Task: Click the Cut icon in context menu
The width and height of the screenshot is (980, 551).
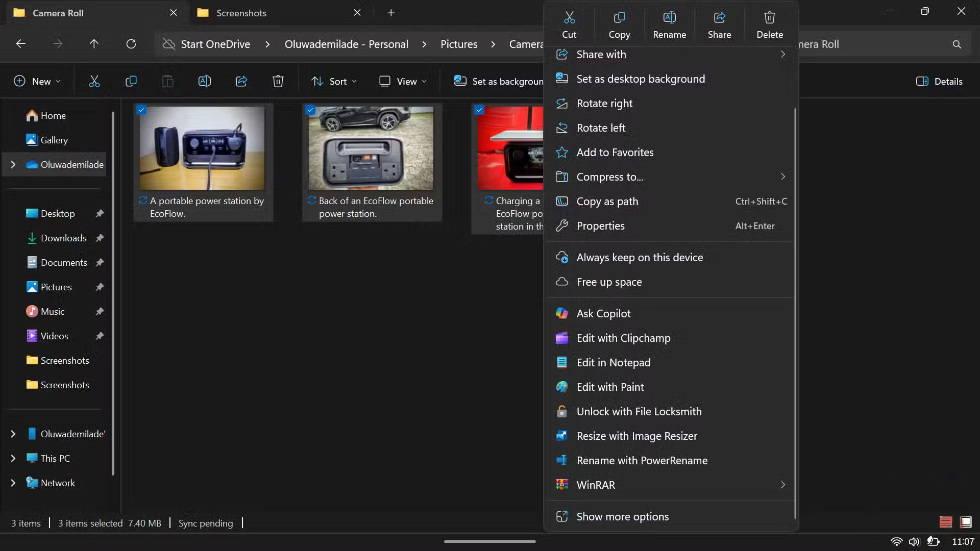Action: (569, 18)
